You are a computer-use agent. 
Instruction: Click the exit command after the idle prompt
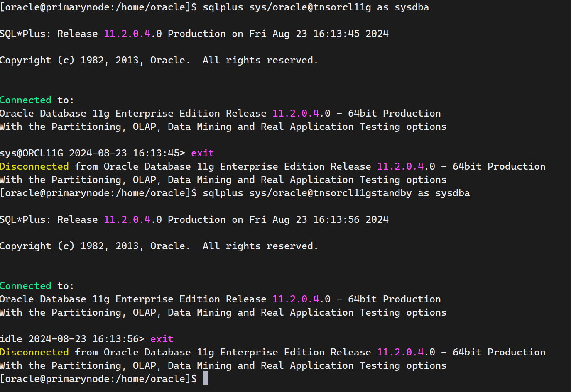[162, 339]
